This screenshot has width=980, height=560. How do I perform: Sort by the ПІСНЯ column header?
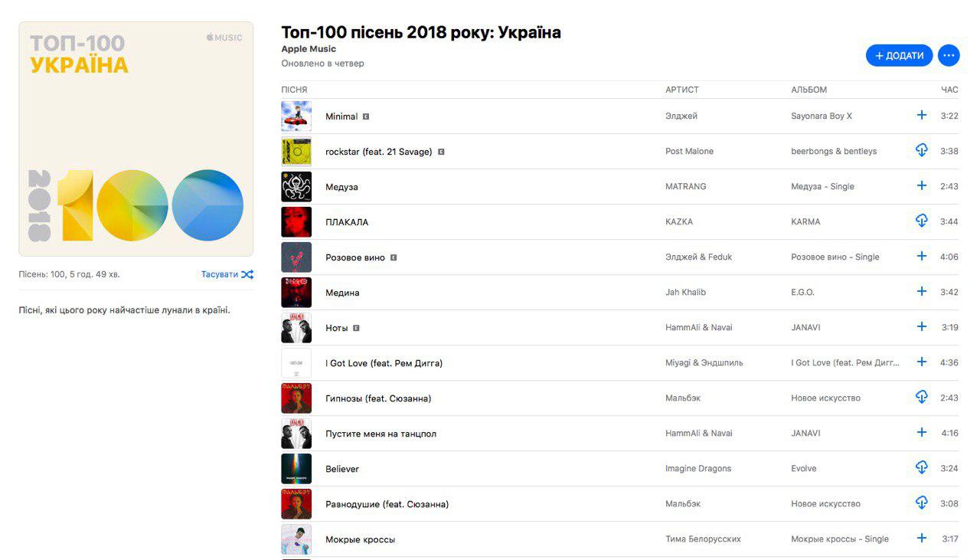tap(294, 90)
